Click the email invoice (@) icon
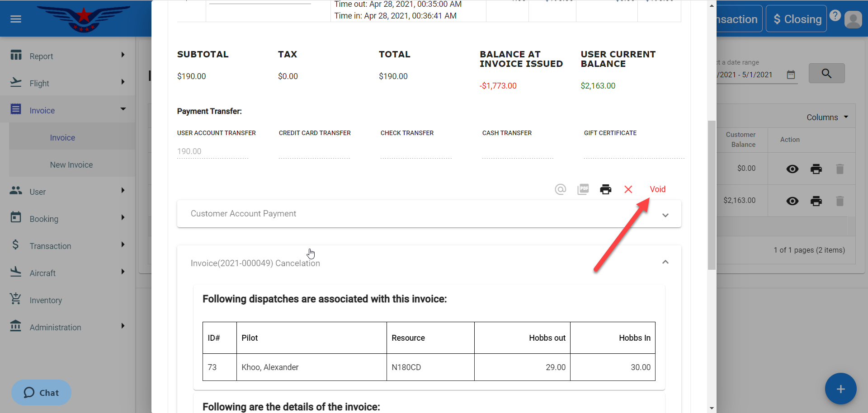Screen dimensions: 868x413 (x=560, y=189)
